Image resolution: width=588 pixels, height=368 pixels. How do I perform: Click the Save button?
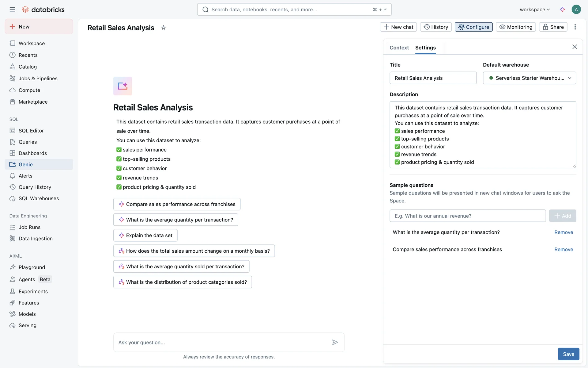click(x=568, y=354)
